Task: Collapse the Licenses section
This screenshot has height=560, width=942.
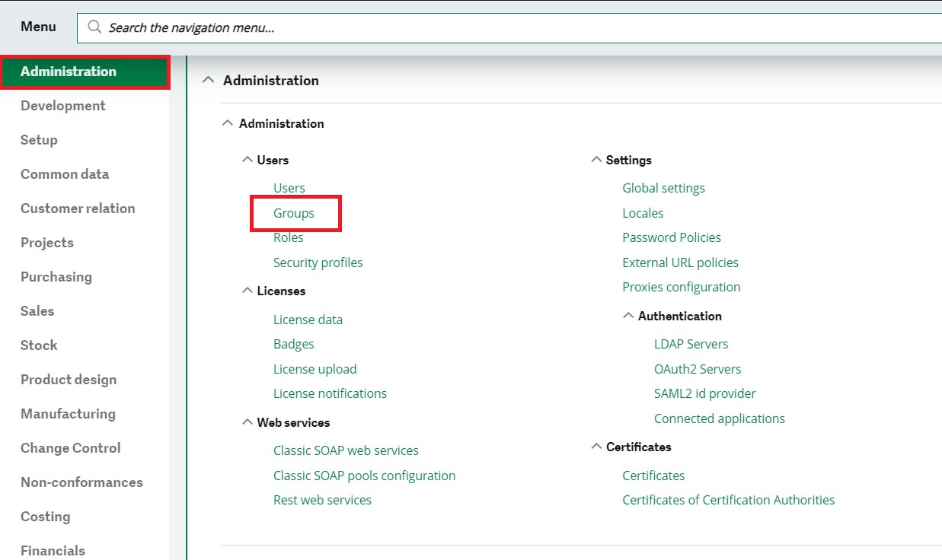Action: (247, 291)
